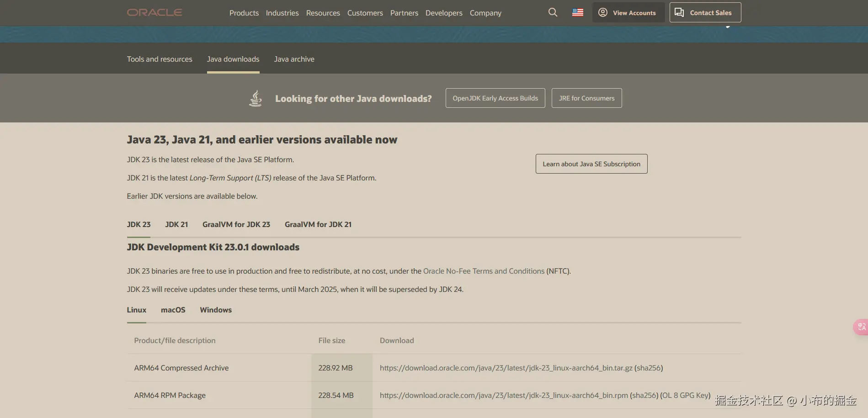Screen dimensions: 868x418
Task: Open search with the magnifier icon
Action: (x=553, y=12)
